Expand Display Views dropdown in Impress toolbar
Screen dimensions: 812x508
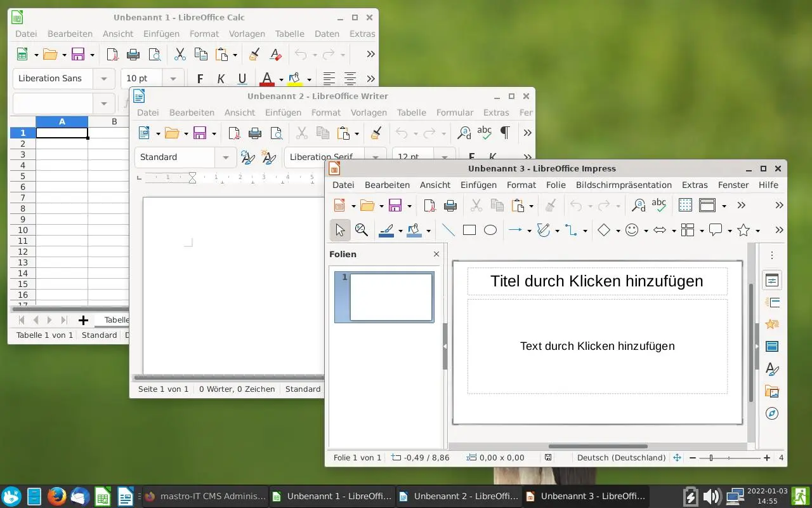tap(724, 206)
